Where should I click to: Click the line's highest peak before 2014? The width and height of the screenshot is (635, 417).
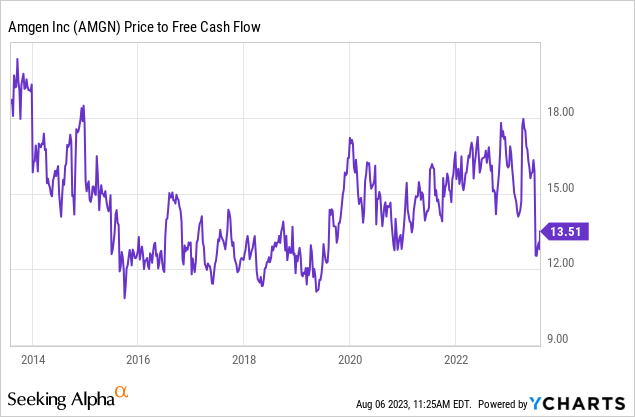coord(17,60)
